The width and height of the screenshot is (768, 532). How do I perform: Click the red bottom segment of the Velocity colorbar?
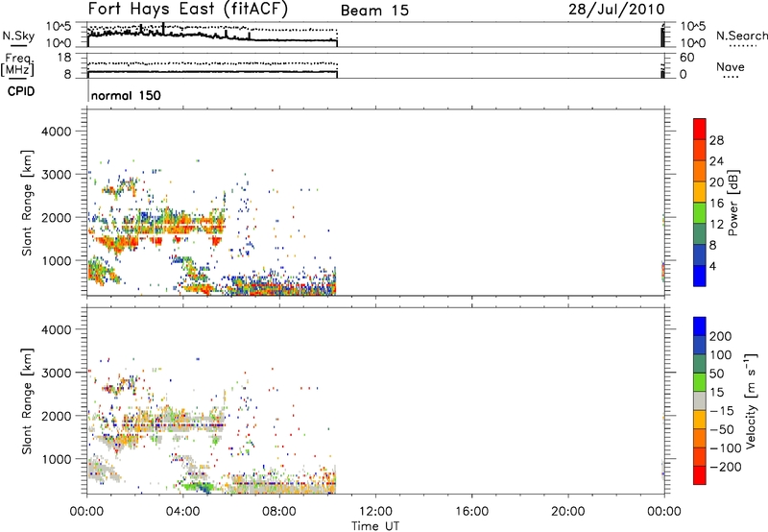[700, 475]
